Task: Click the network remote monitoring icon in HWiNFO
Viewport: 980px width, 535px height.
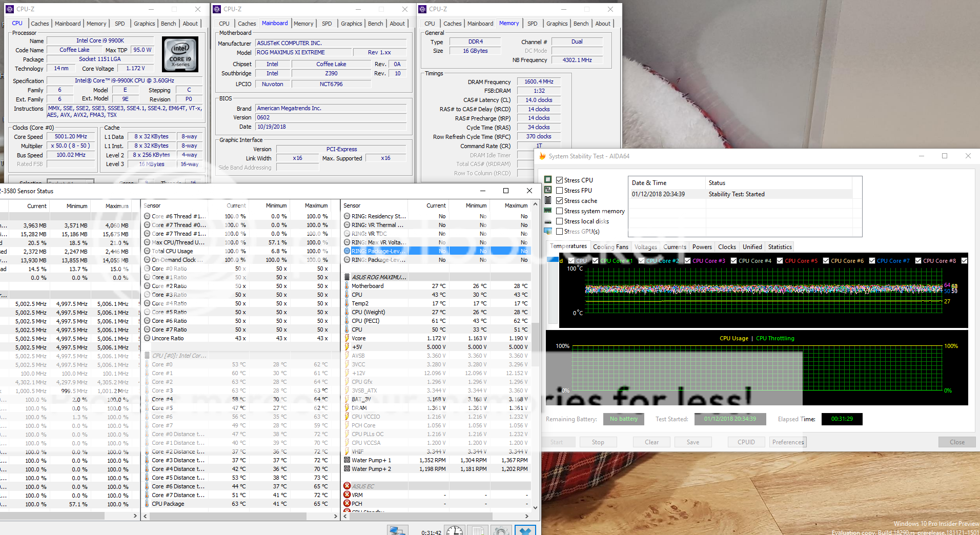Action: click(x=397, y=530)
